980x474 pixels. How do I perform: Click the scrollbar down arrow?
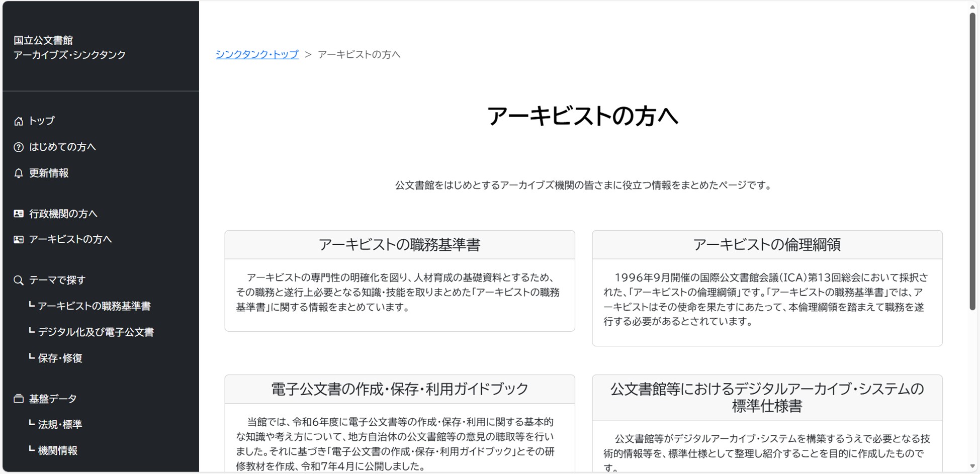(x=972, y=467)
